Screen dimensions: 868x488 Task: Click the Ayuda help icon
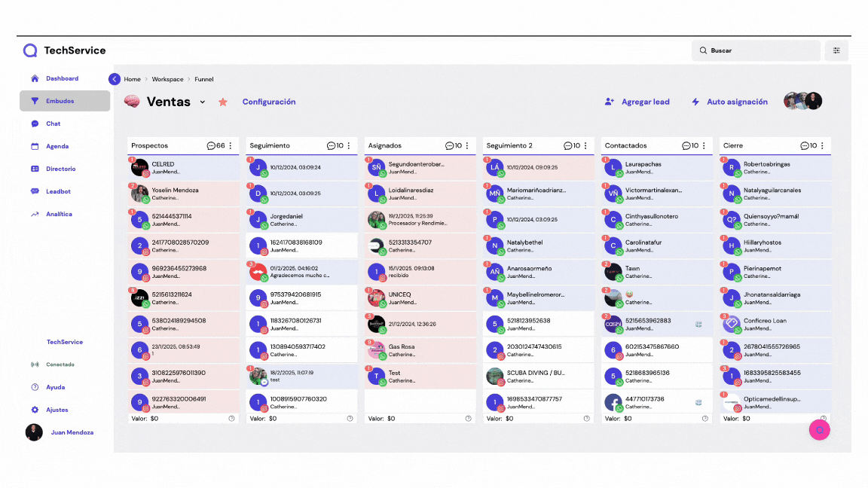coord(35,387)
